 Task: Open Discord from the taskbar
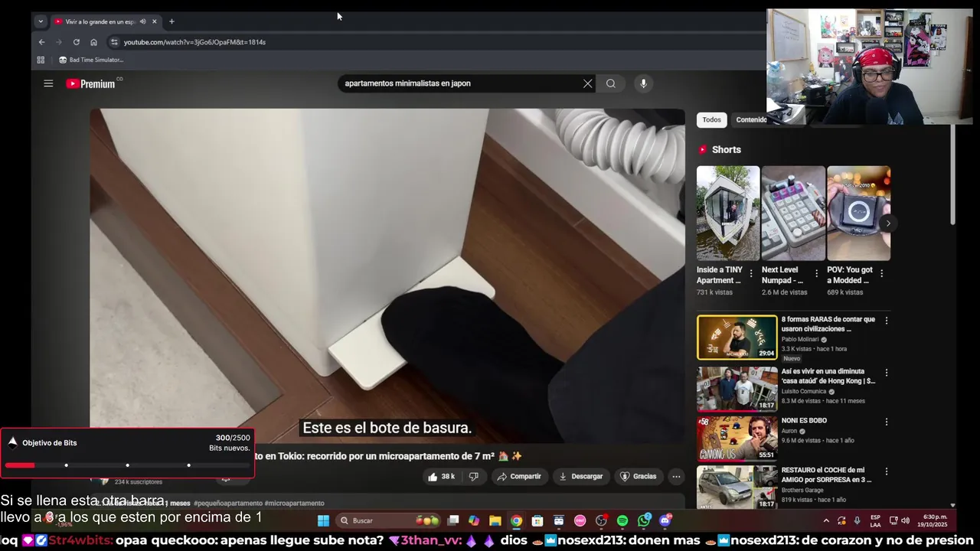click(665, 520)
